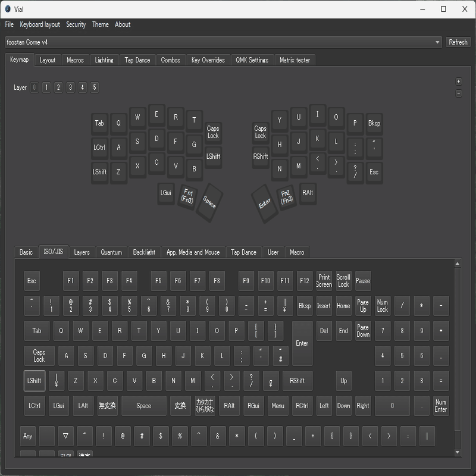
Task: Open the Keyboard layout menu
Action: (x=39, y=24)
